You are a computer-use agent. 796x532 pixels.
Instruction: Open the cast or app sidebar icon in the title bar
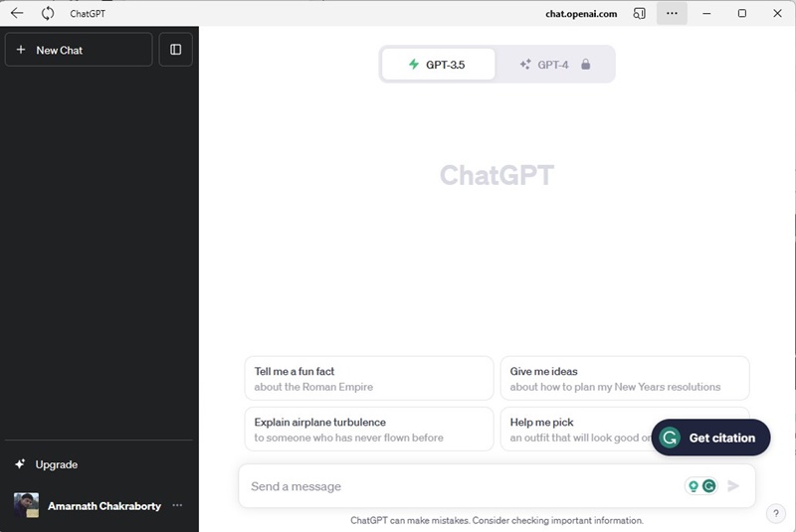(639, 14)
